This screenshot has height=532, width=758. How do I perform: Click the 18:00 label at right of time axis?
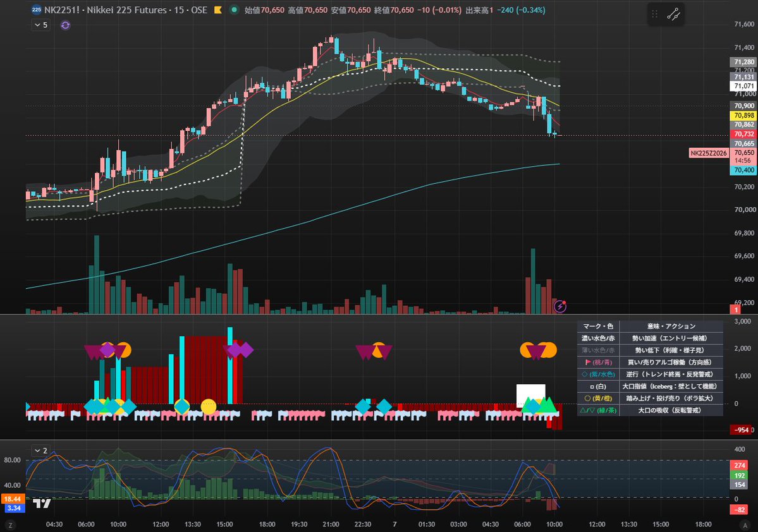point(703,524)
